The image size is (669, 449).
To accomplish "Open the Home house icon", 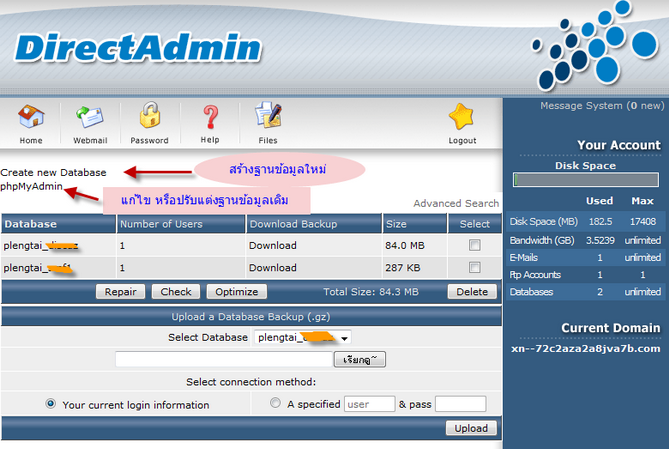I will click(31, 117).
